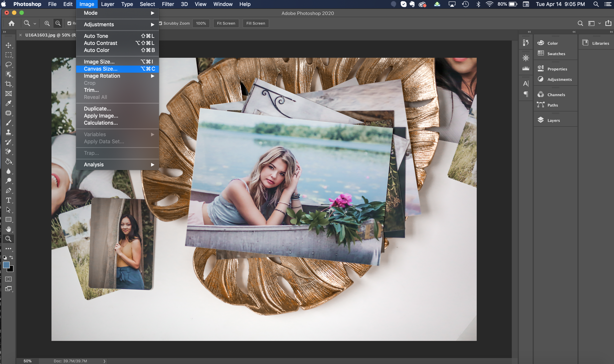The width and height of the screenshot is (614, 364).
Task: Toggle Quick Mask mode
Action: point(8,279)
